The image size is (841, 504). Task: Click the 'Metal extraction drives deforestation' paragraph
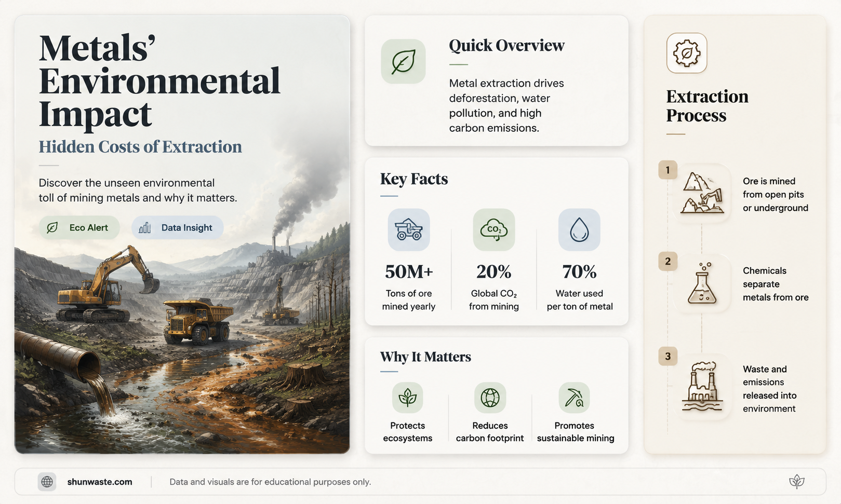tap(506, 105)
